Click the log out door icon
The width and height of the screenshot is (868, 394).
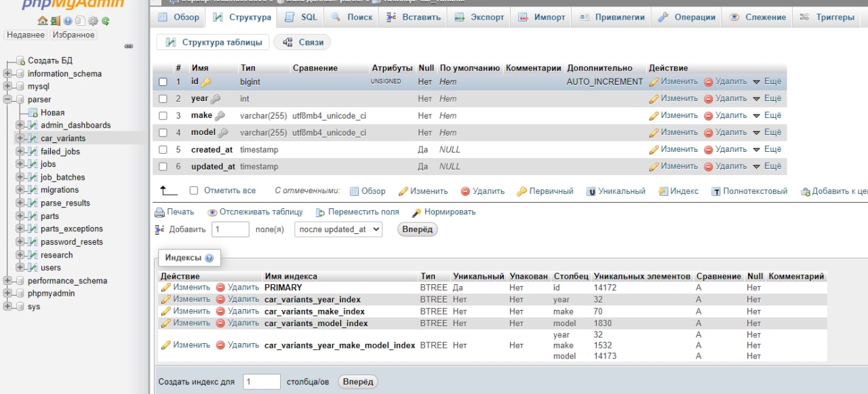point(55,21)
